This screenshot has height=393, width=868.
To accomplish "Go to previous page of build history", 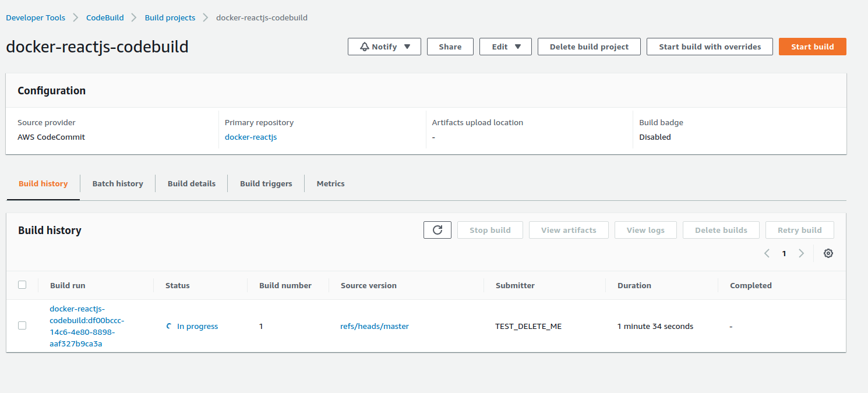I will pos(767,253).
